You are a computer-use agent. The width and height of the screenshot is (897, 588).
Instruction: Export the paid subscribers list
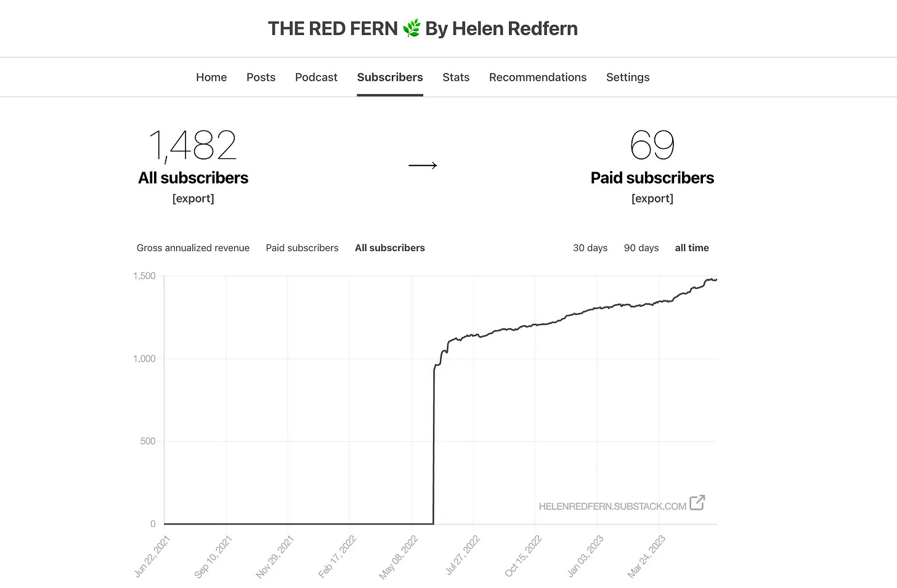click(652, 198)
